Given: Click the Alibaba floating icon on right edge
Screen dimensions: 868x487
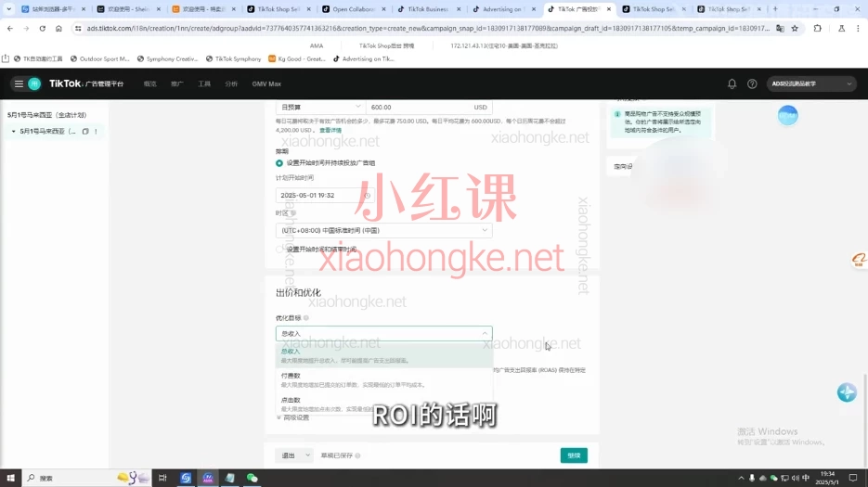Looking at the screenshot, I should pyautogui.click(x=859, y=259).
